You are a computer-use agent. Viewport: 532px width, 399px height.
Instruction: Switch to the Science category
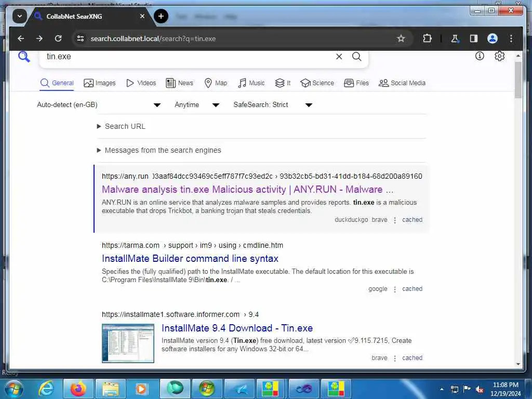(x=317, y=83)
